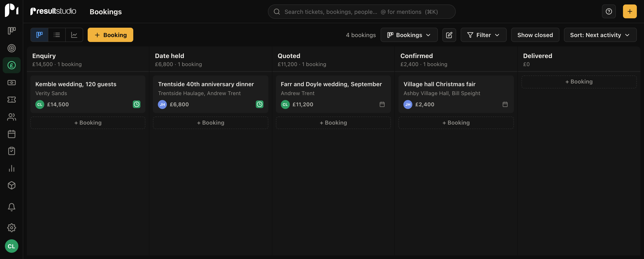Toggle Show closed bookings
Image resolution: width=644 pixels, height=259 pixels.
point(535,35)
